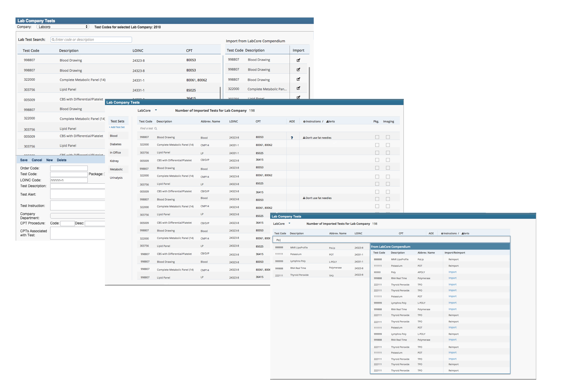Expand LabCore dropdown in the bottom-right window
This screenshot has width=572, height=392.
pyautogui.click(x=289, y=223)
